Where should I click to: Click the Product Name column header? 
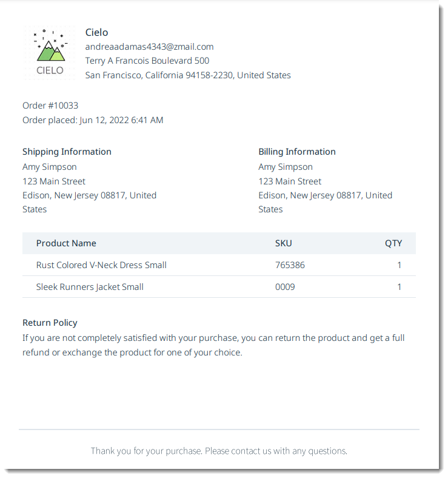pyautogui.click(x=66, y=243)
